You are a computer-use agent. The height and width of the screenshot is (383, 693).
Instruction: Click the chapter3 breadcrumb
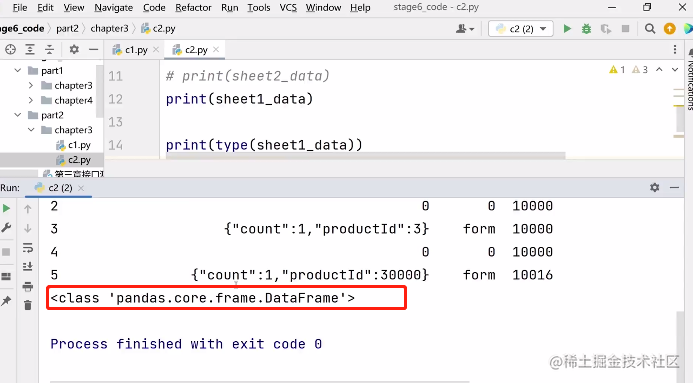pos(109,28)
